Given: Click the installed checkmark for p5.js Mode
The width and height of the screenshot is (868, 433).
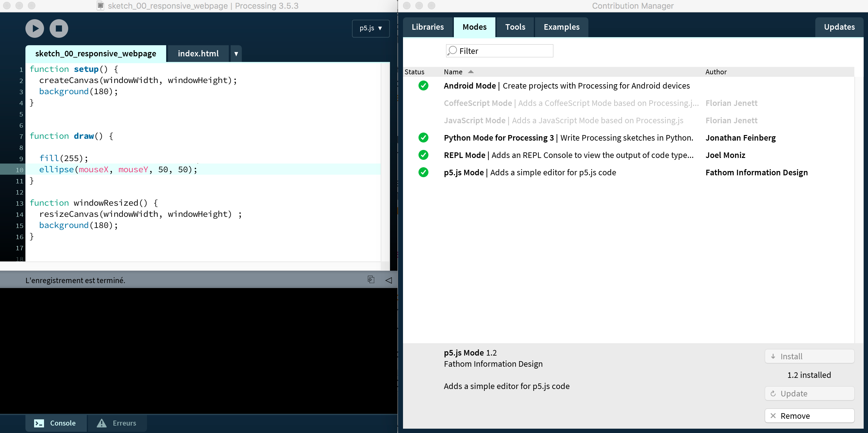Looking at the screenshot, I should (423, 173).
